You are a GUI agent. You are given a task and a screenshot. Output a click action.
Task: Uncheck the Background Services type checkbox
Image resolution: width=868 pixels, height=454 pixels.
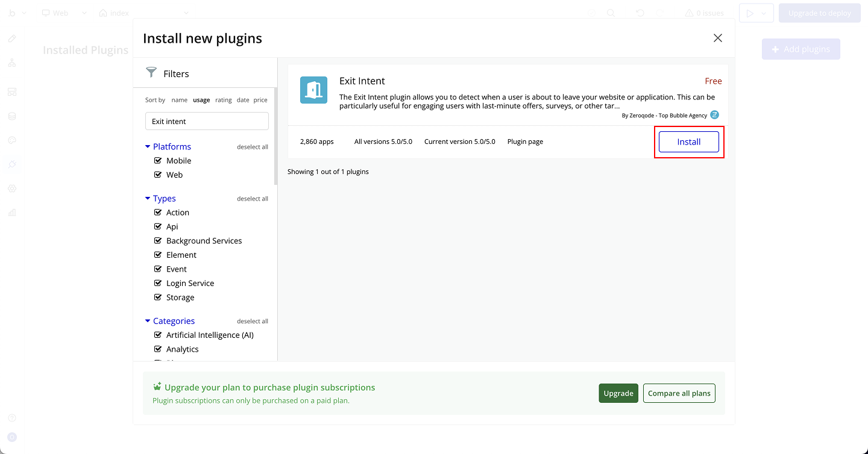[158, 241]
